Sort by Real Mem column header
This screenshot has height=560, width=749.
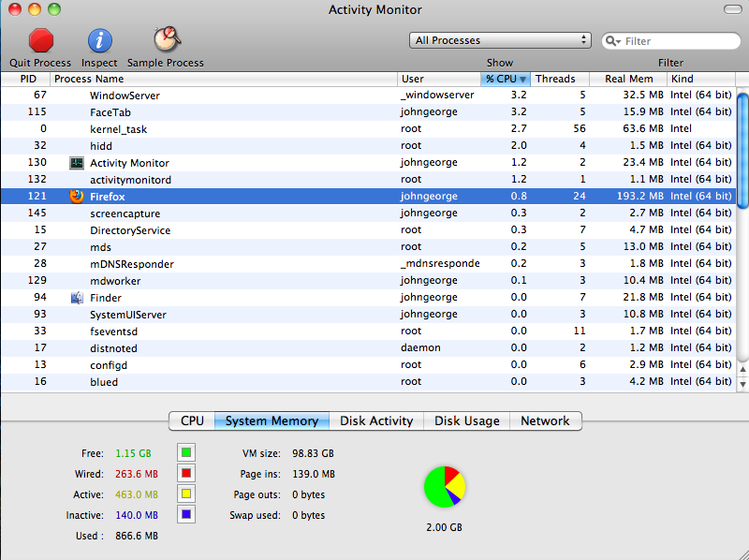pos(628,79)
